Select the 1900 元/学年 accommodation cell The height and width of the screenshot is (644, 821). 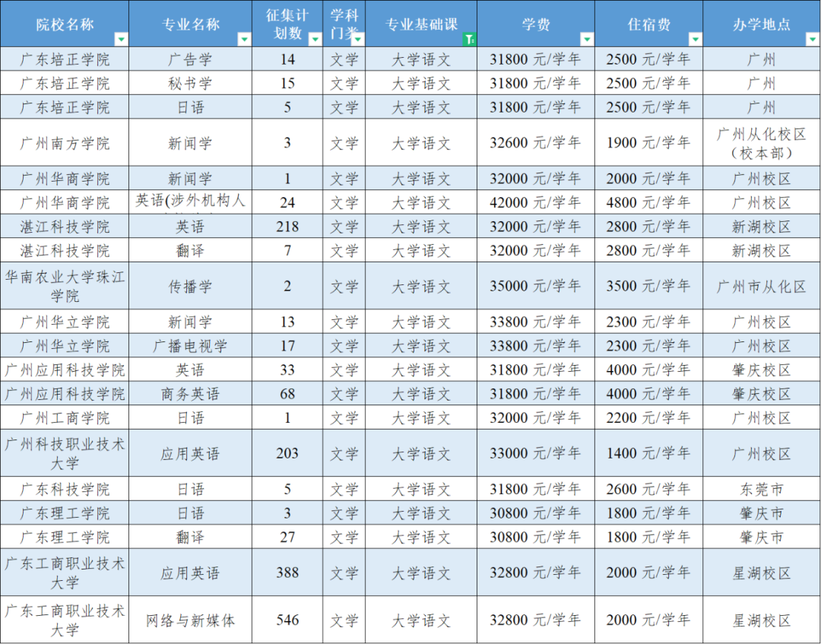649,143
